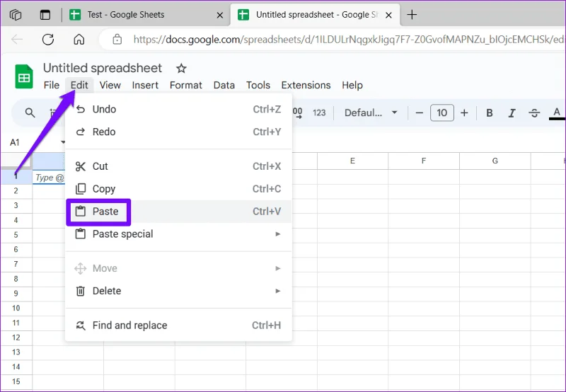Screen dimensions: 566x392
Task: Open the 123 number format menu
Action: click(x=319, y=113)
